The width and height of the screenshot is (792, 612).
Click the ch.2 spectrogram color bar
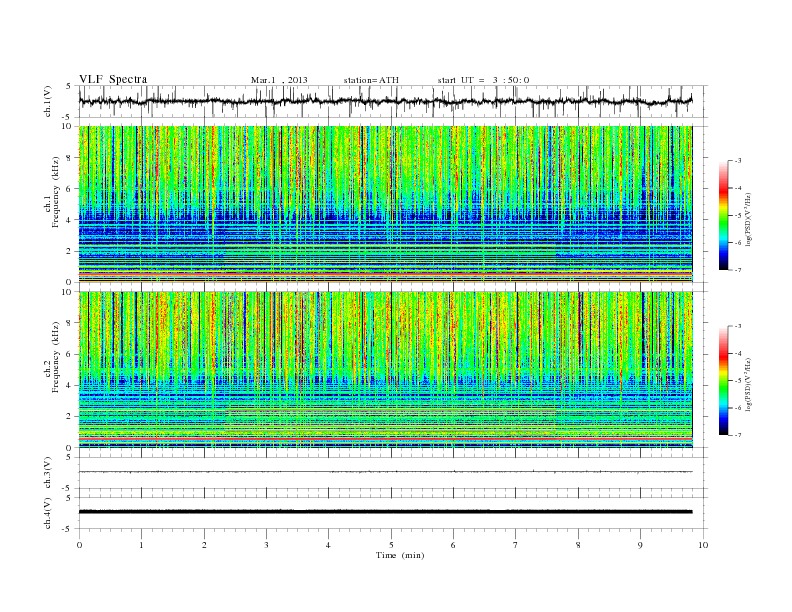(723, 381)
